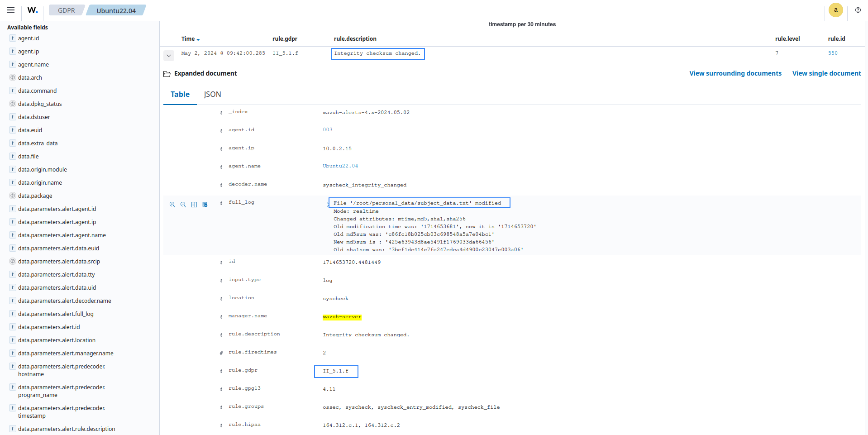Switch to the JSON tab
868x435 pixels.
click(x=212, y=94)
